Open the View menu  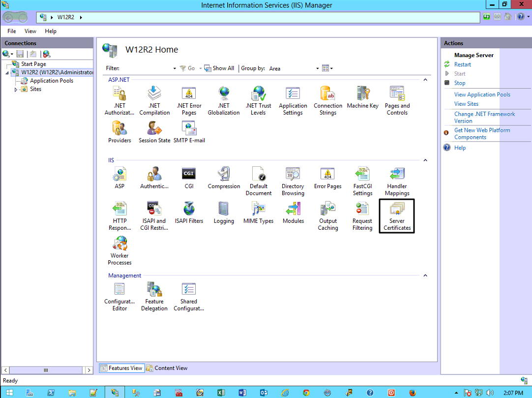coord(30,31)
